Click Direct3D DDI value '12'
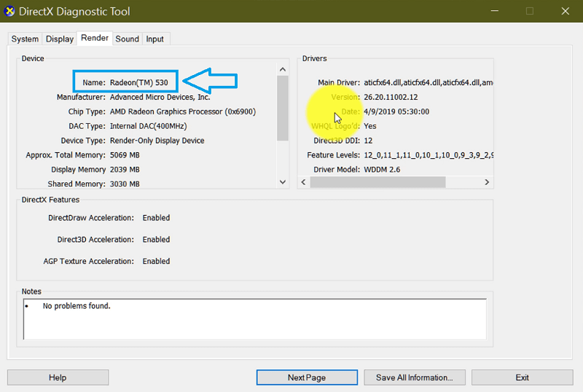 point(368,141)
